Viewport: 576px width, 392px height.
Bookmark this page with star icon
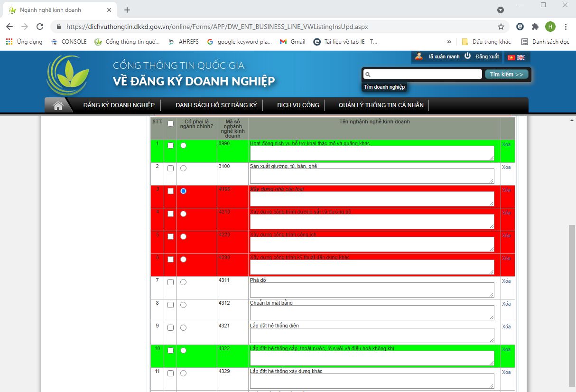pyautogui.click(x=501, y=27)
